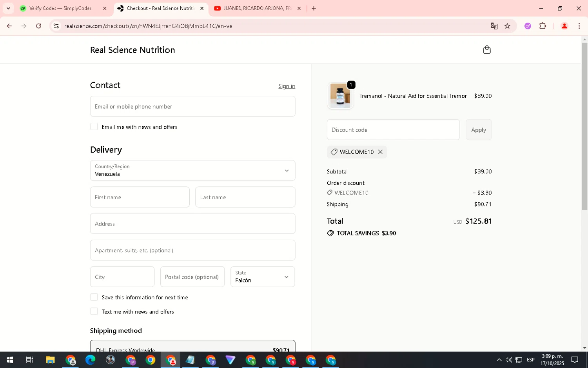Image resolution: width=588 pixels, height=368 pixels.
Task: Click the Apply discount button
Action: point(478,129)
